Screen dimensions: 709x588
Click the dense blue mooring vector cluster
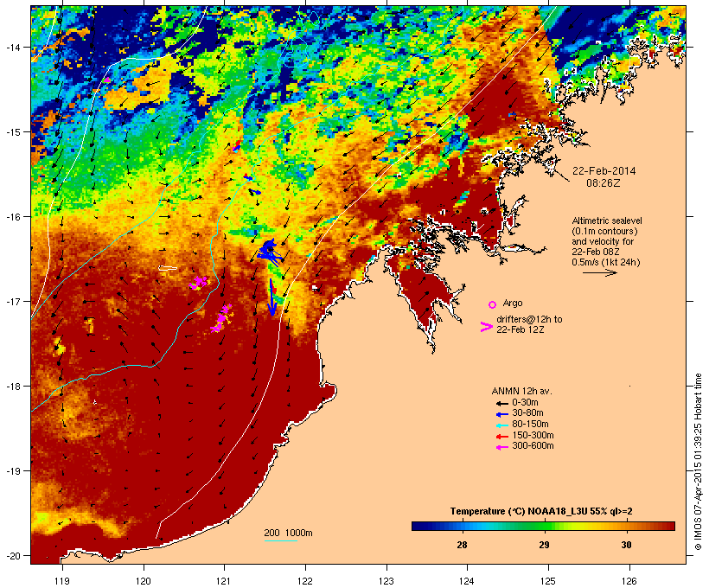pyautogui.click(x=270, y=252)
